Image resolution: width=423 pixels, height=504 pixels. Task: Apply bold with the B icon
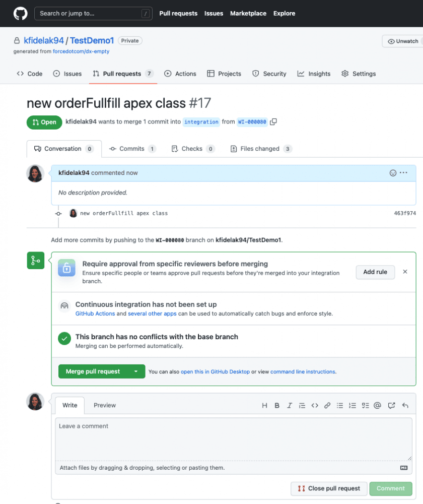[x=277, y=406]
